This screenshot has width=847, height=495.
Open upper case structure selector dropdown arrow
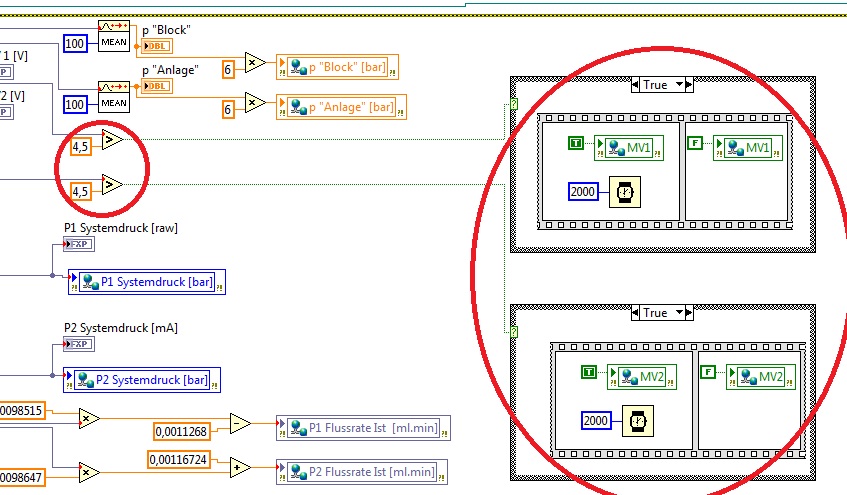point(679,84)
